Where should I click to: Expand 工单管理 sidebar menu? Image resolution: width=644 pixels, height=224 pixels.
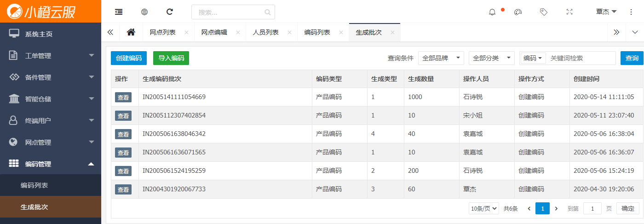(51, 56)
